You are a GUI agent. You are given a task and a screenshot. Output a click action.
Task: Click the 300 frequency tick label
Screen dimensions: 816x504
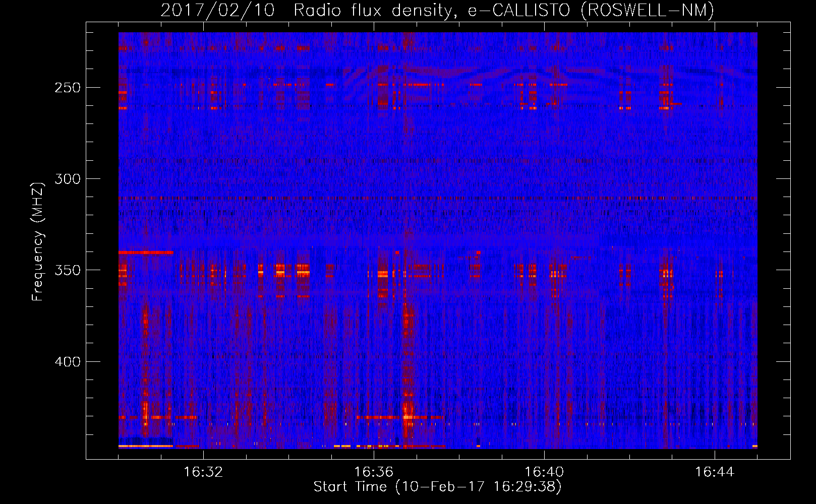tap(68, 179)
